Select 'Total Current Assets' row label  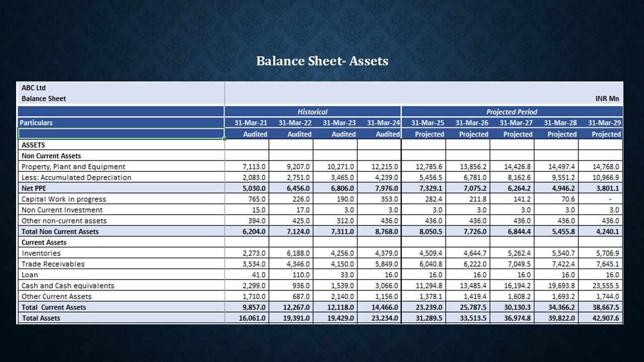tap(54, 307)
